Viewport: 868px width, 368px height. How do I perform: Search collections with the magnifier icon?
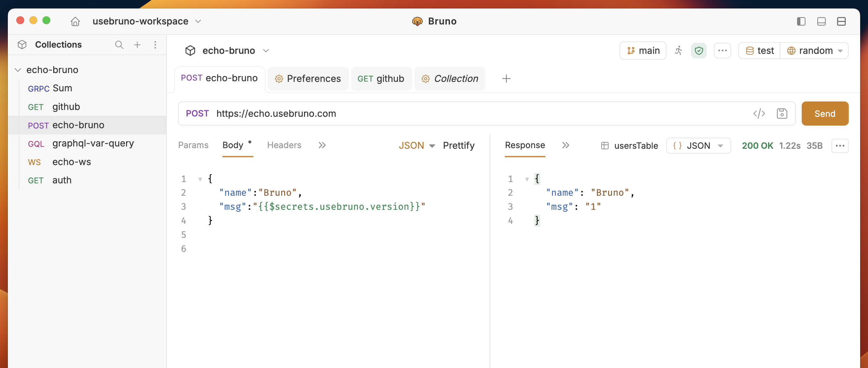(x=119, y=45)
